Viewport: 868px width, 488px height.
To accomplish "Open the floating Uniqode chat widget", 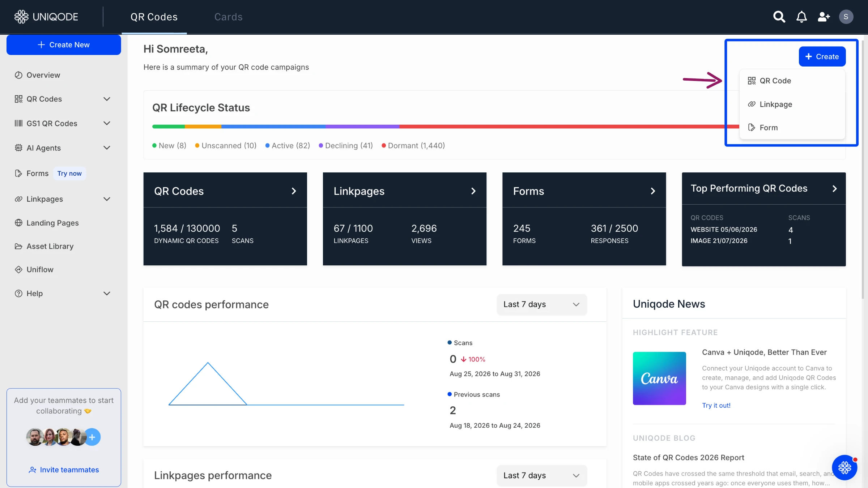I will click(x=844, y=468).
